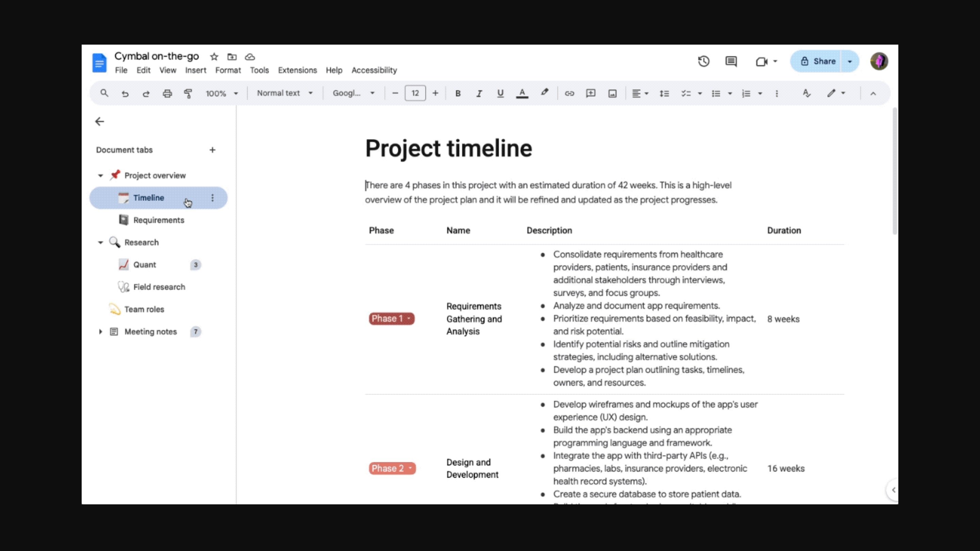
Task: Open the font family dropdown
Action: pos(354,93)
